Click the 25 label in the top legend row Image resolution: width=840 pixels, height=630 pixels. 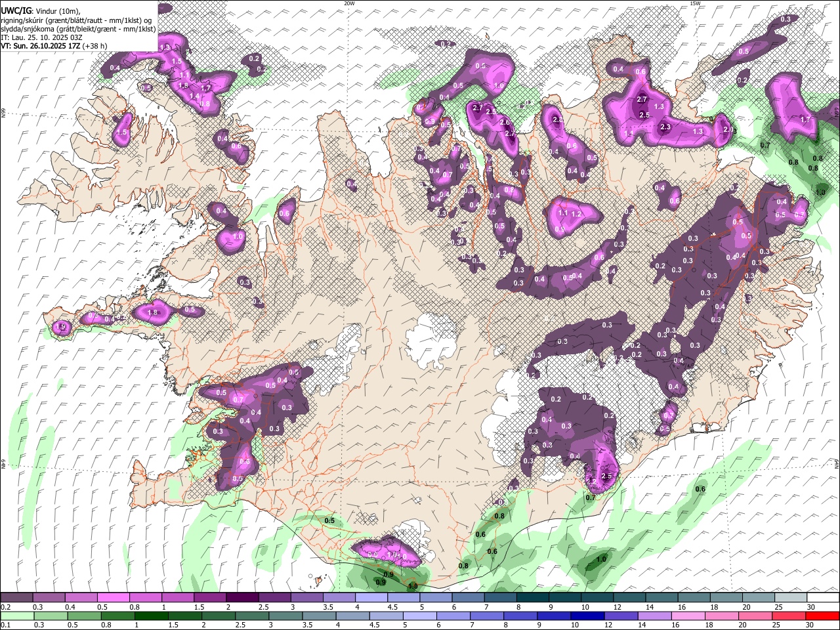779,607
